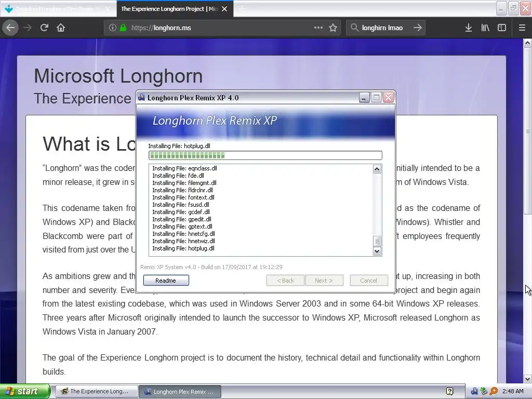
Task: Close the Experience Longhorn Project tab
Action: tap(224, 9)
